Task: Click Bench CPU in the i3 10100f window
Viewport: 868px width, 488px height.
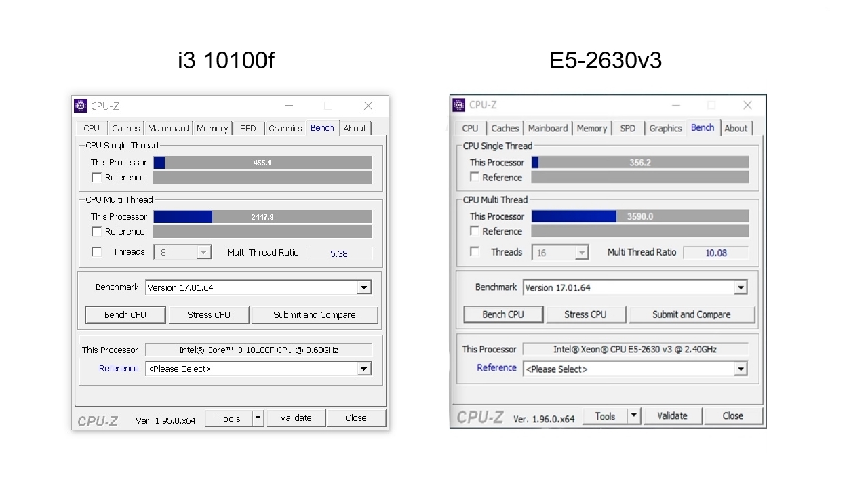Action: [x=125, y=314]
